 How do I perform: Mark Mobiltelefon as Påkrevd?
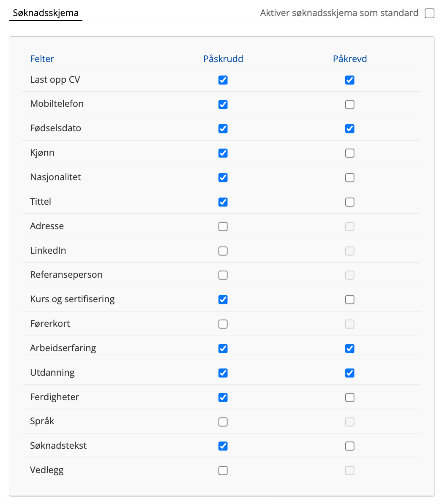(x=350, y=104)
